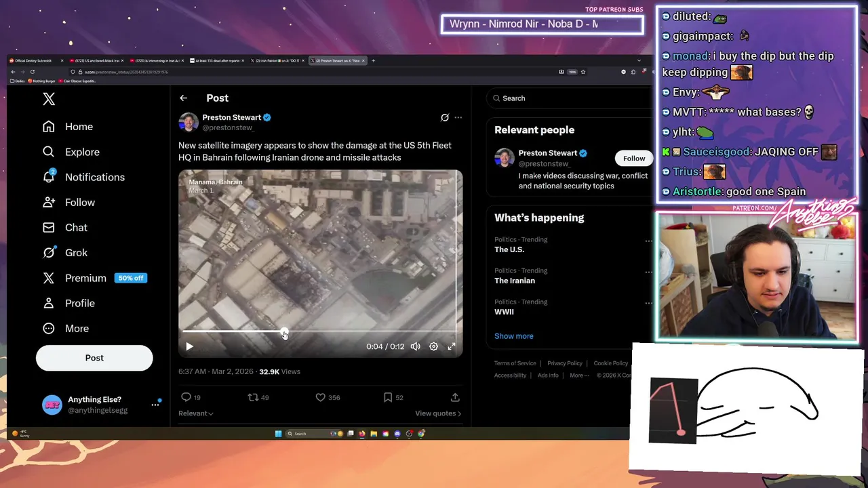Switch to the Irish Patriot on X tab
Viewport: 868px width, 488px height.
pos(278,60)
